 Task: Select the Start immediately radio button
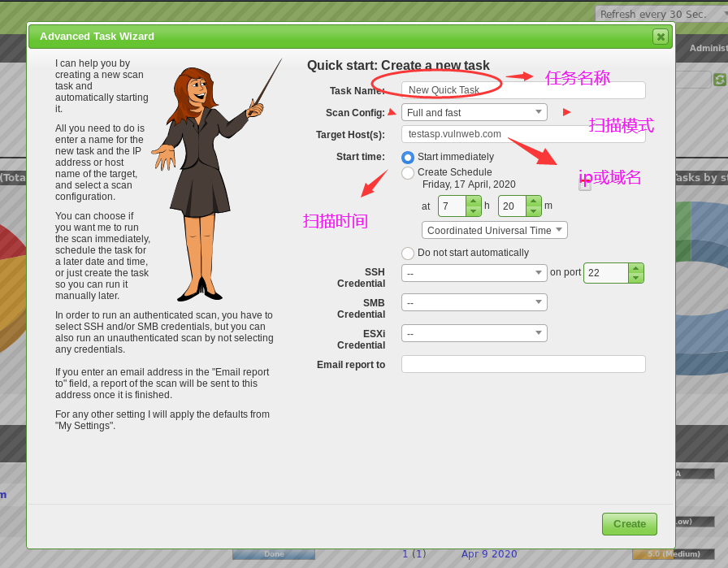click(x=408, y=158)
